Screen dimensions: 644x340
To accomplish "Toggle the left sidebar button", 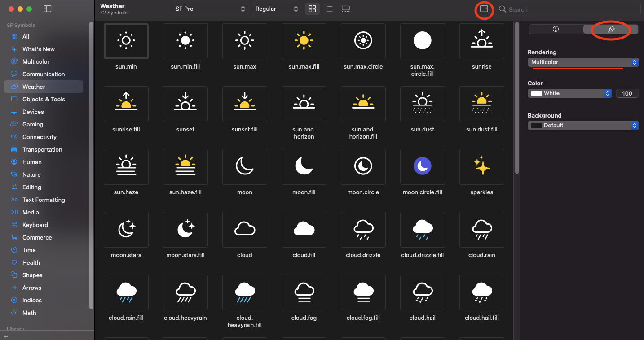I will (x=48, y=9).
